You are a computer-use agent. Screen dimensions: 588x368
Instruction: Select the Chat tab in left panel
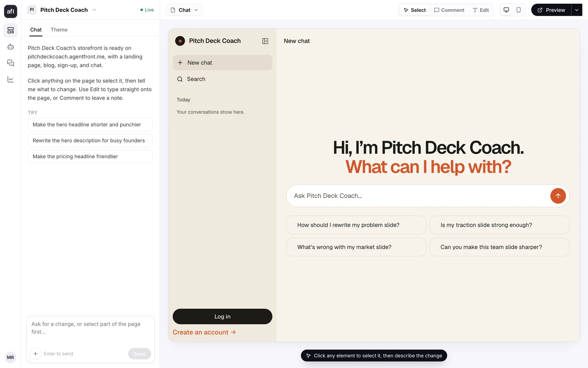pyautogui.click(x=36, y=30)
